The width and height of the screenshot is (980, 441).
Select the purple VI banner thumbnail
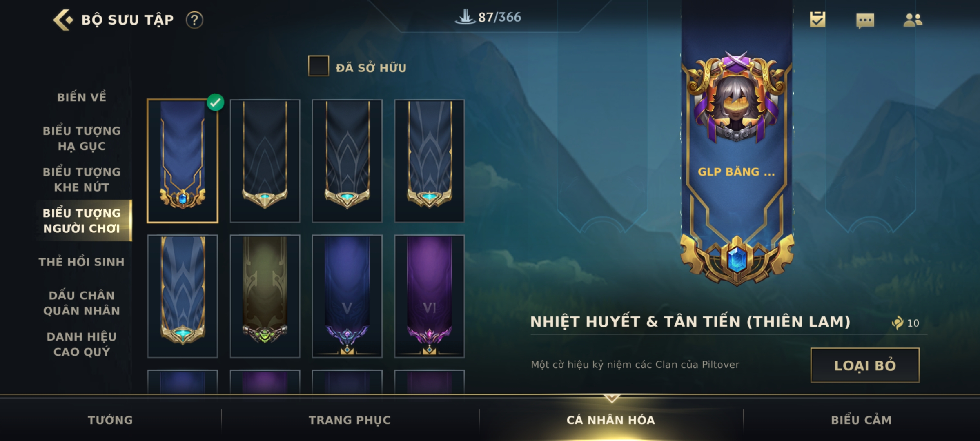pyautogui.click(x=430, y=296)
